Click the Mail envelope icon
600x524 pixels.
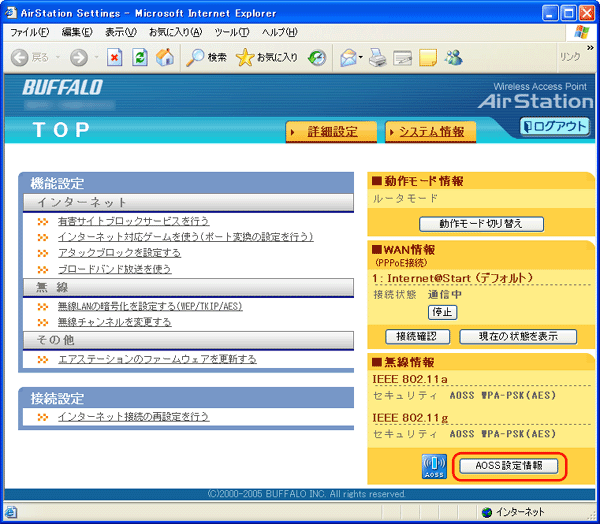pyautogui.click(x=348, y=58)
